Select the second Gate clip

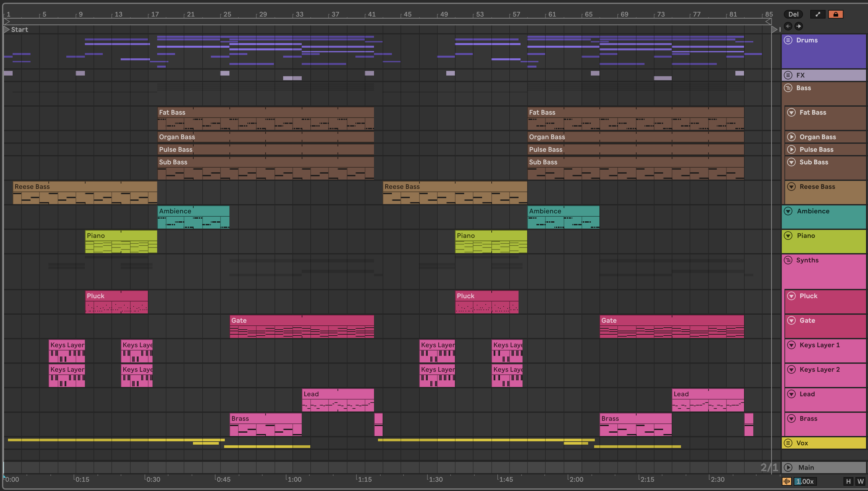[672, 326]
